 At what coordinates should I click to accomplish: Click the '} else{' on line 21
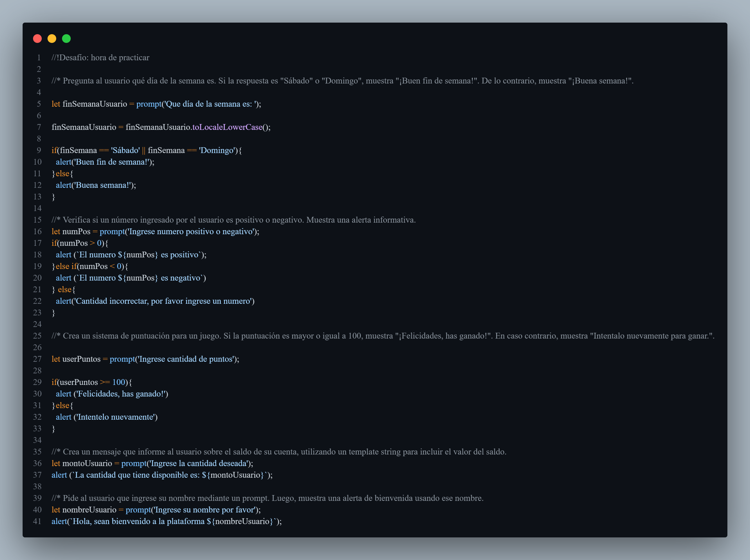(63, 290)
